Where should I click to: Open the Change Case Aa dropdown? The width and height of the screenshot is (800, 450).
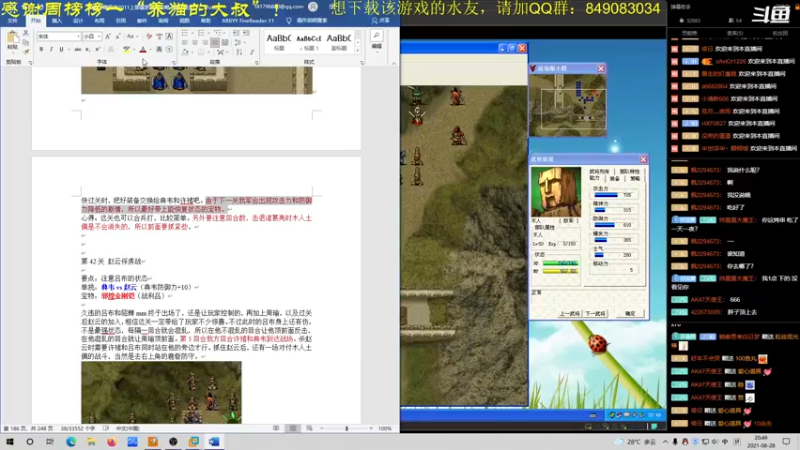pos(132,36)
